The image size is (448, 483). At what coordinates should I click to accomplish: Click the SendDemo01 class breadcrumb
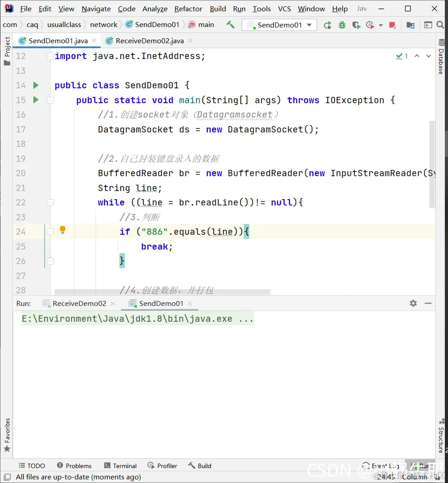(153, 25)
